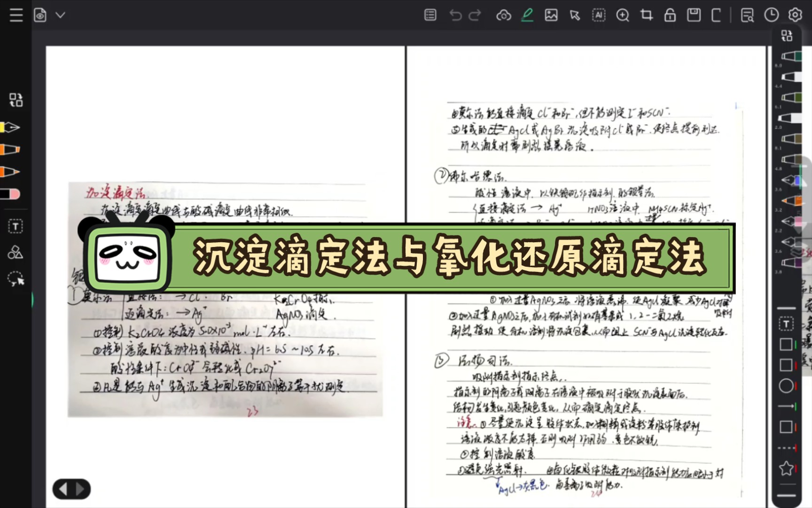
Task: Pick the orange 3.2 fountain pen
Action: point(792,201)
